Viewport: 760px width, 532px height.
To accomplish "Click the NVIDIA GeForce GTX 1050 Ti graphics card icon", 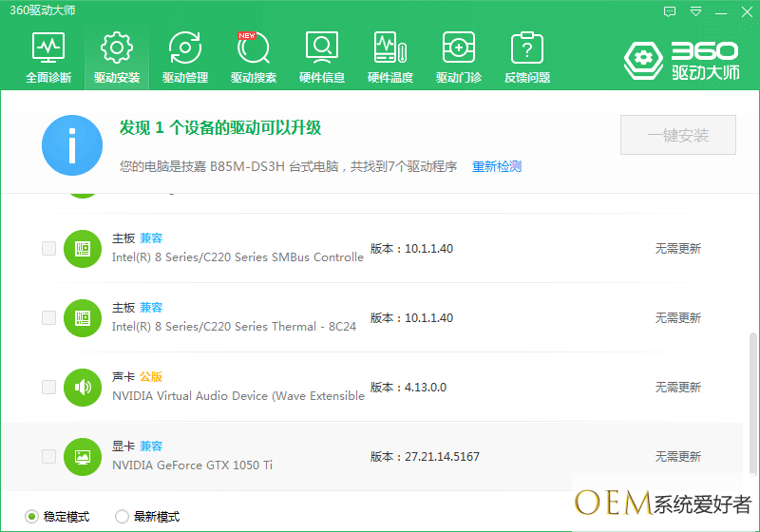I will point(83,457).
